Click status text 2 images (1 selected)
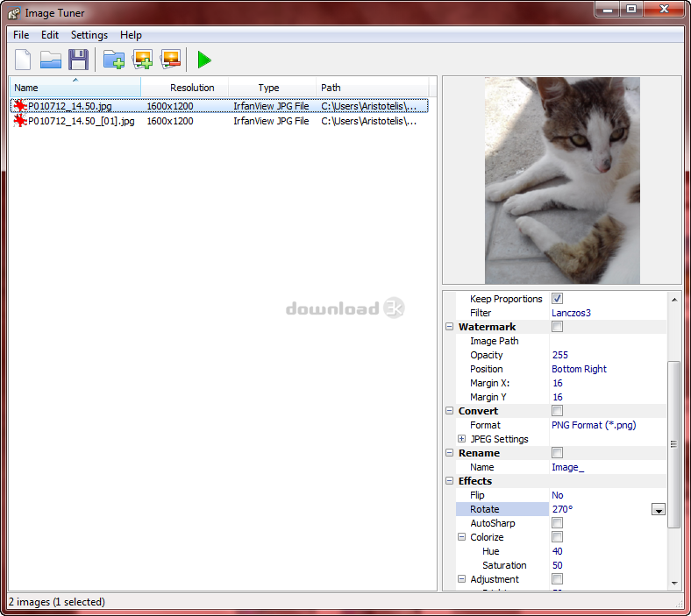This screenshot has height=616, width=691. [57, 602]
